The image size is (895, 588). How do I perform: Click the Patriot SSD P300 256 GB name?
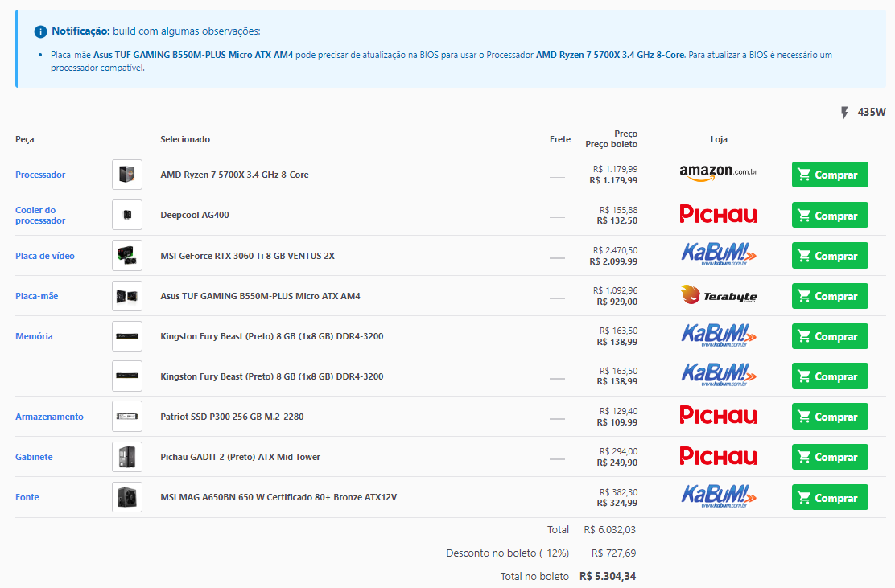pyautogui.click(x=232, y=417)
